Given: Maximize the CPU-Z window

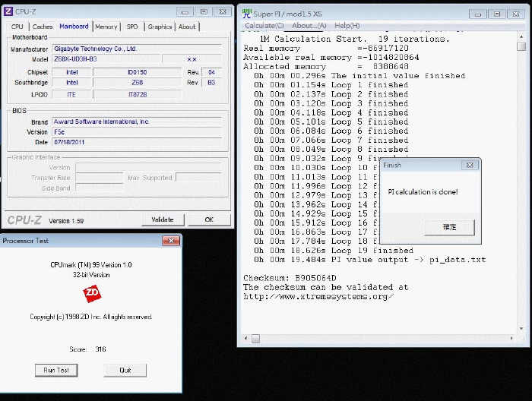Looking at the screenshot, I should pyautogui.click(x=204, y=12).
